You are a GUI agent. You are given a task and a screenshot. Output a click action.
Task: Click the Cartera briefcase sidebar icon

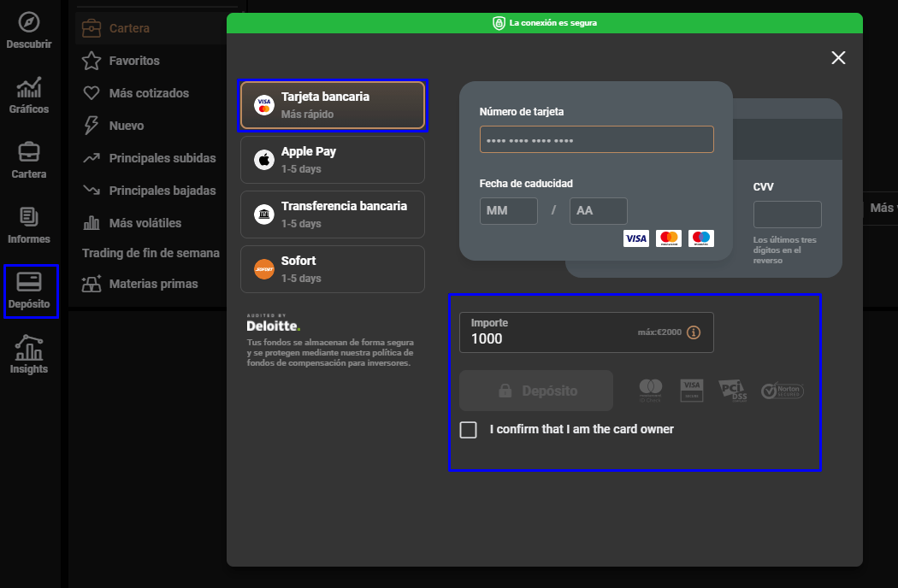(29, 153)
